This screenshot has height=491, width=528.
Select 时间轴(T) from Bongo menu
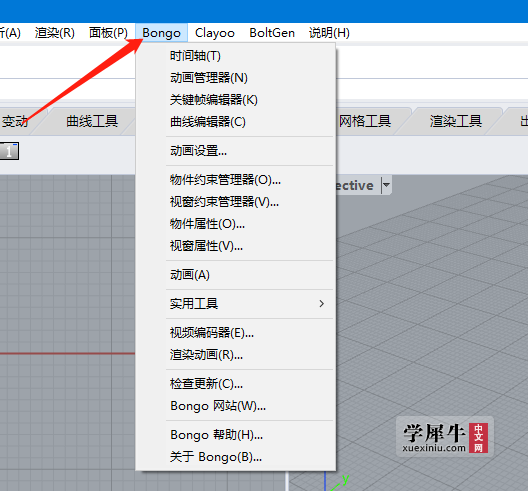[x=236, y=56]
